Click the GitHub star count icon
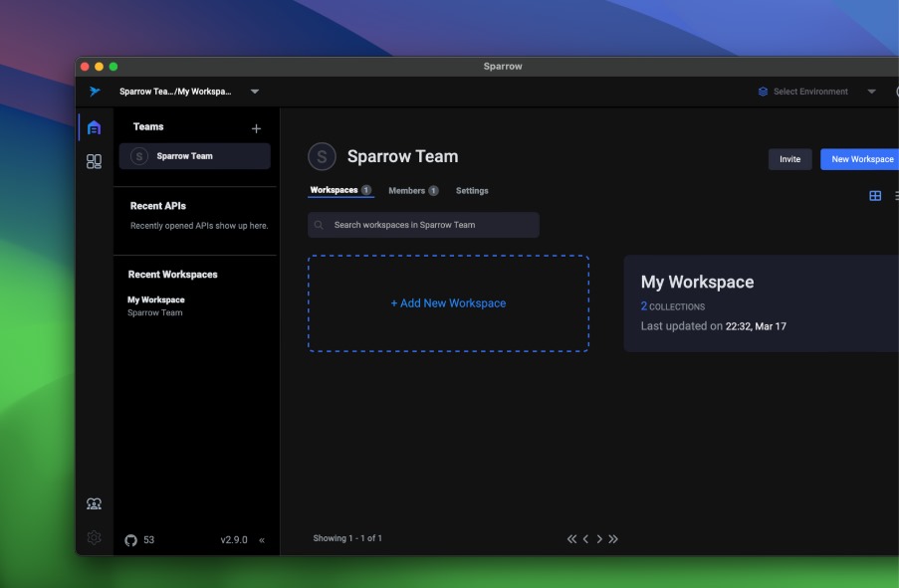The width and height of the screenshot is (899, 588). coord(130,538)
